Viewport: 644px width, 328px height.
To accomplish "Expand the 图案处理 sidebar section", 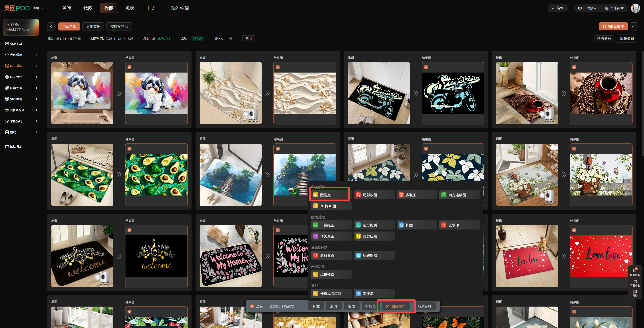I will point(21,88).
